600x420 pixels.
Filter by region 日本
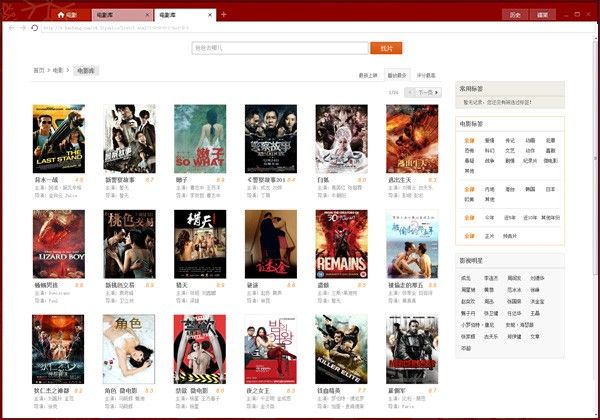[x=550, y=189]
